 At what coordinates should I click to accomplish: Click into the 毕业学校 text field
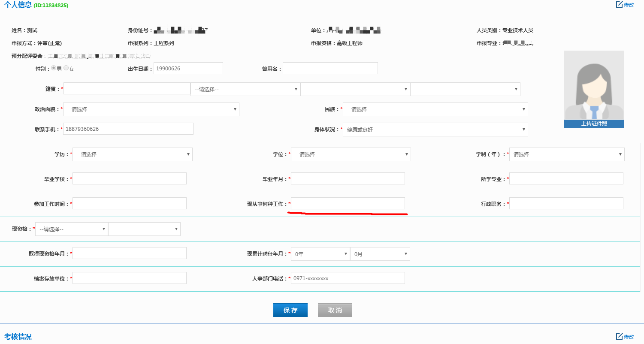(x=130, y=178)
